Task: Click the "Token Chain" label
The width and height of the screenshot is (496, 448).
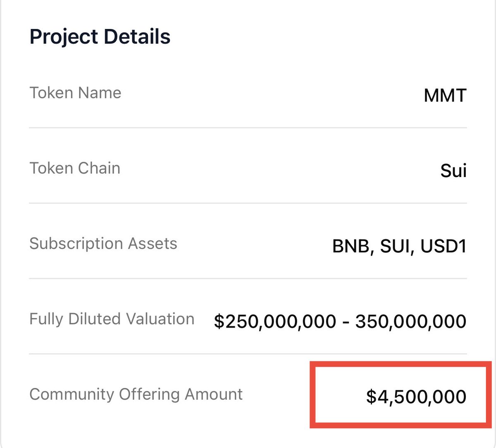Action: coord(75,168)
